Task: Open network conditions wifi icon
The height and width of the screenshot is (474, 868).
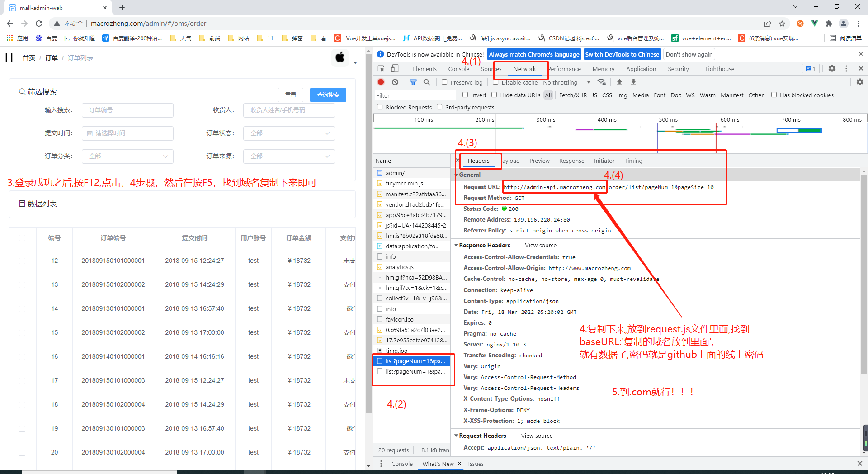Action: pyautogui.click(x=602, y=82)
